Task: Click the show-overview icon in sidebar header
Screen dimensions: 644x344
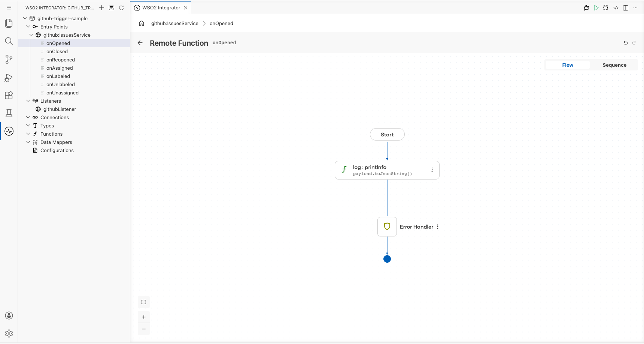Action: pos(112,8)
